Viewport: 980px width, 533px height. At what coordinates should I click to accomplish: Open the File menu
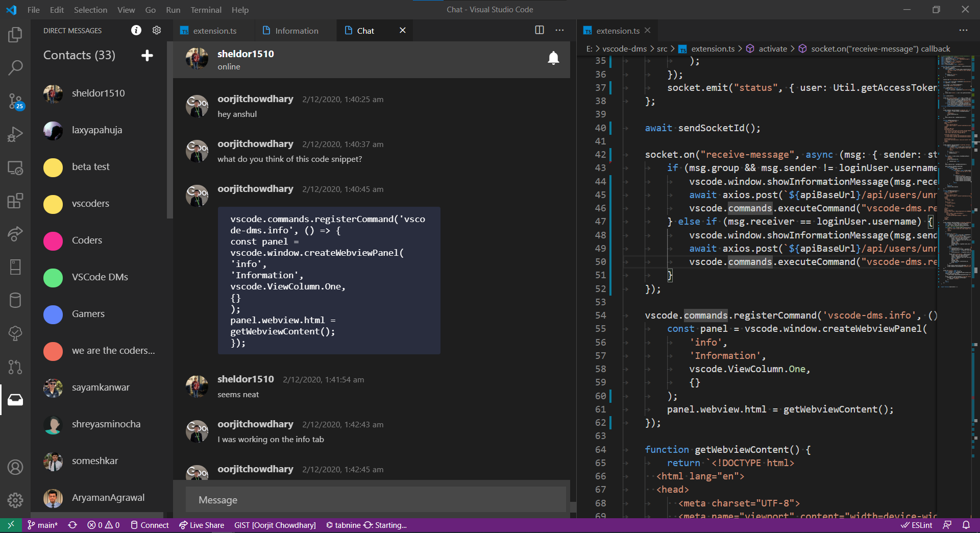coord(34,10)
